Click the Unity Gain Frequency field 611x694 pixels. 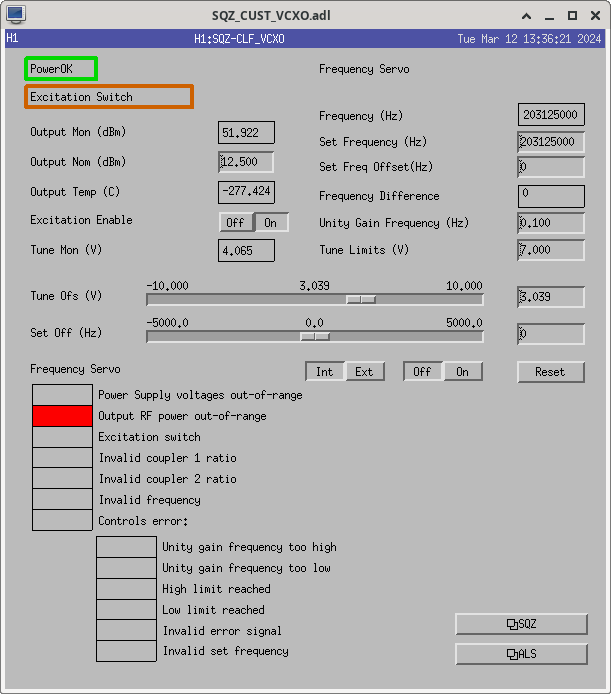point(551,223)
